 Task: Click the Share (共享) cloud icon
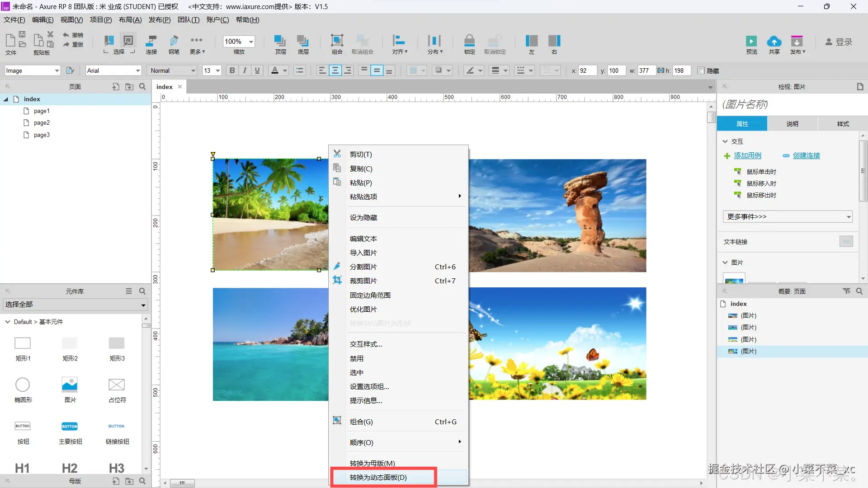[x=774, y=42]
